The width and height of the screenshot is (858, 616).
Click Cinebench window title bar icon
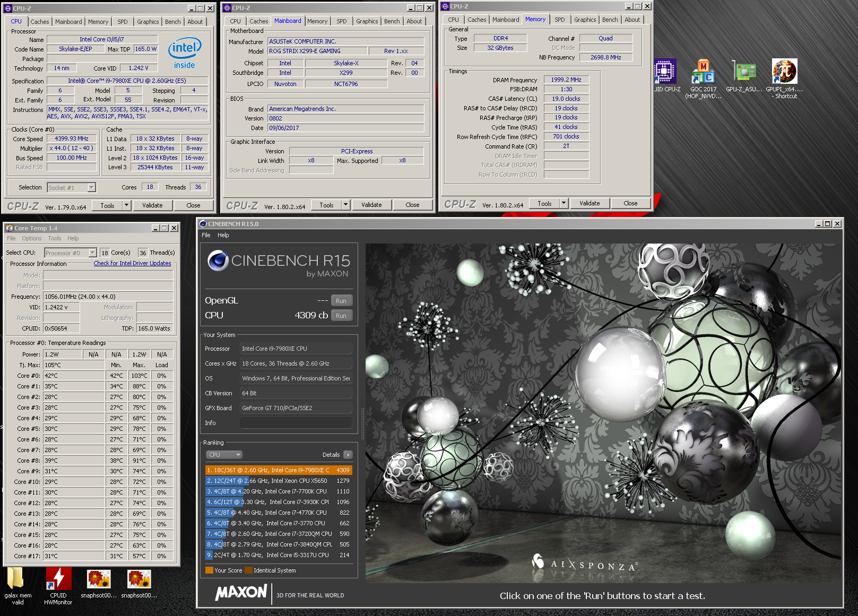click(x=203, y=224)
